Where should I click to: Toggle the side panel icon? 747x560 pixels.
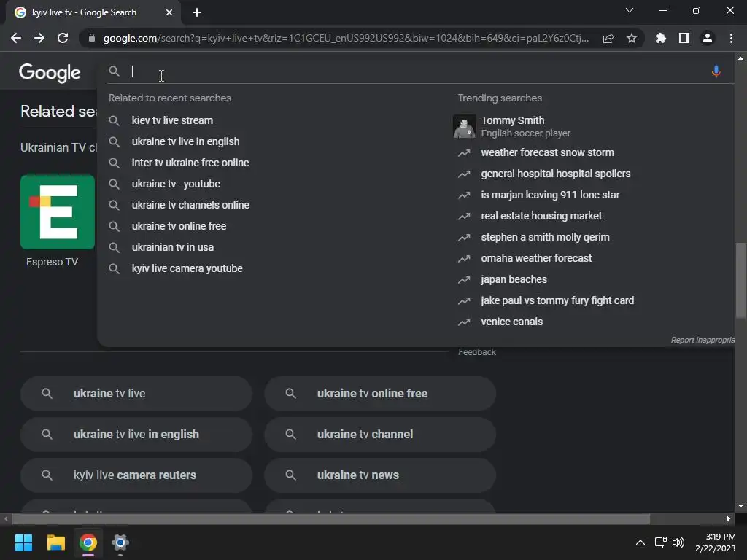pos(684,38)
